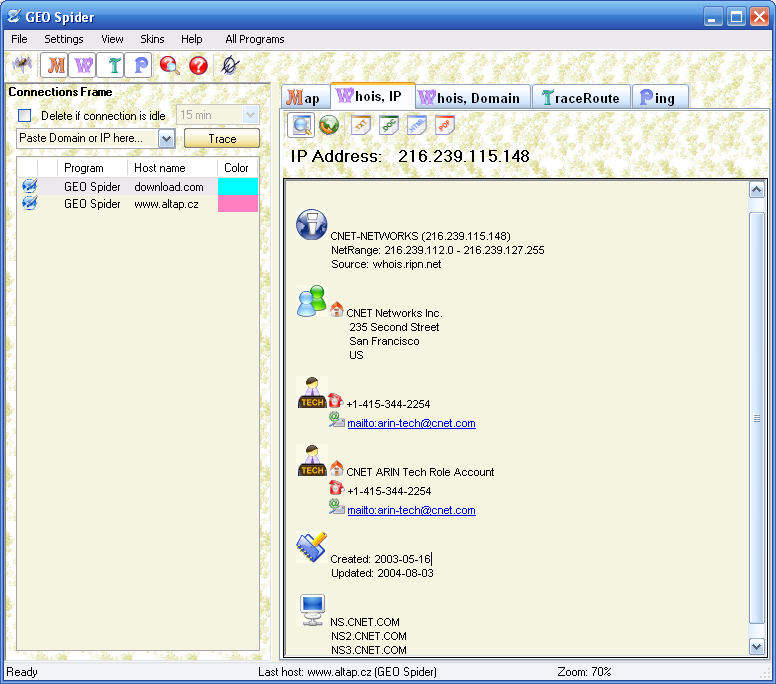Viewport: 776px width, 684px height.
Task: Click the green T TraceRoute toolbar button
Action: coord(110,65)
